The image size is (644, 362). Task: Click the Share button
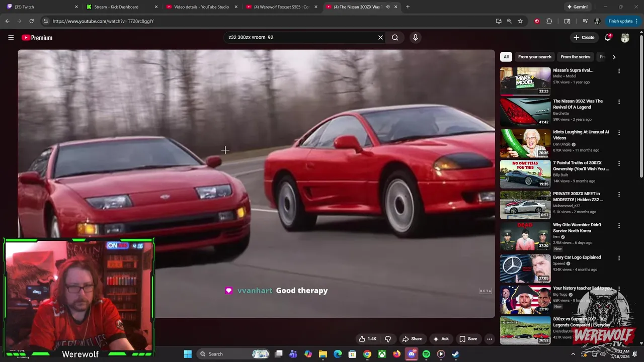[x=412, y=339]
